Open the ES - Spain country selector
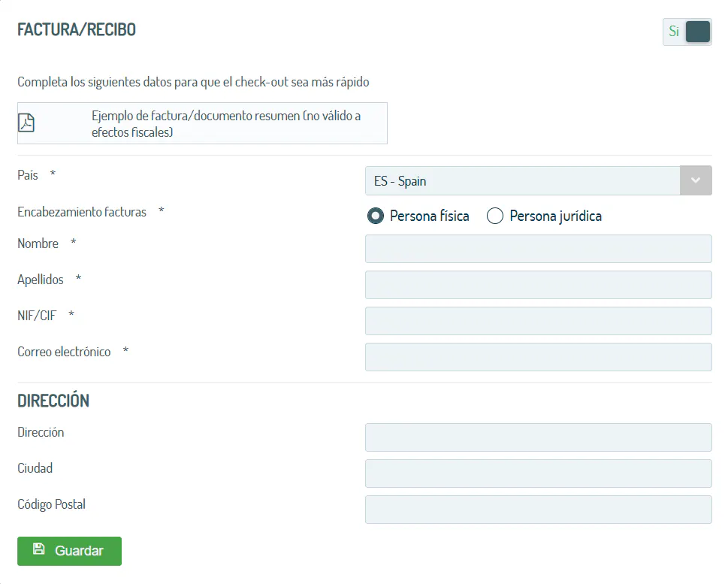 pos(539,180)
